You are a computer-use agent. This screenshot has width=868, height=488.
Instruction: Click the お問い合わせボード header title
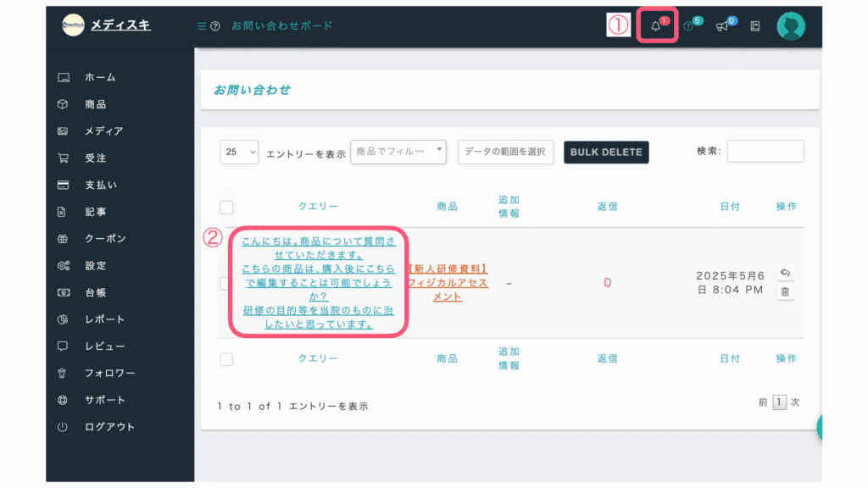pos(281,26)
